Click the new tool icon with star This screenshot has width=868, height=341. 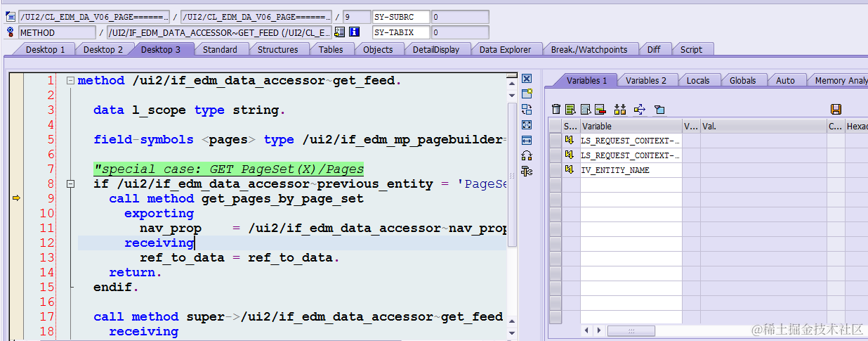click(527, 94)
